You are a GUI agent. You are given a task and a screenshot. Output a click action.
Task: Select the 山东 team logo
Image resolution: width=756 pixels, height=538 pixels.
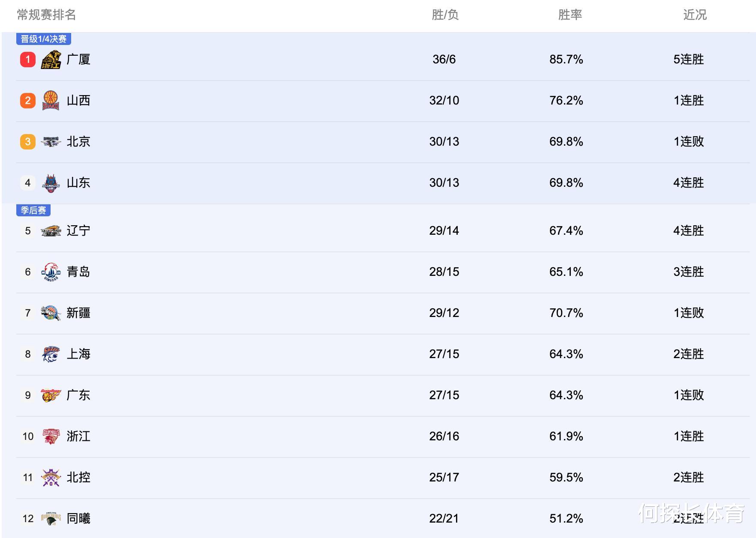point(51,183)
